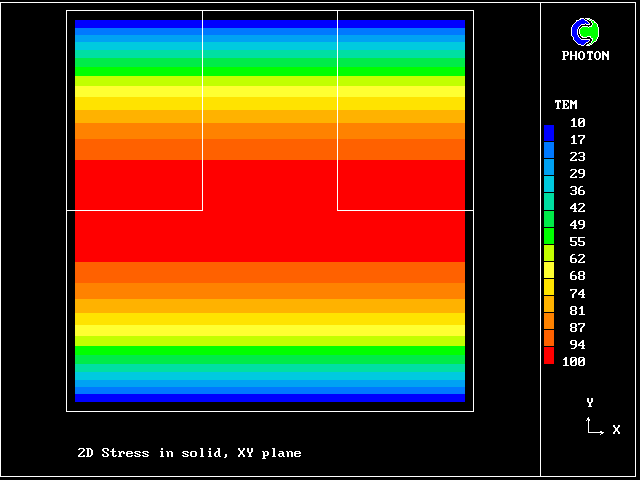Click the Y axis label
Image resolution: width=640 pixels, height=480 pixels.
coord(590,402)
